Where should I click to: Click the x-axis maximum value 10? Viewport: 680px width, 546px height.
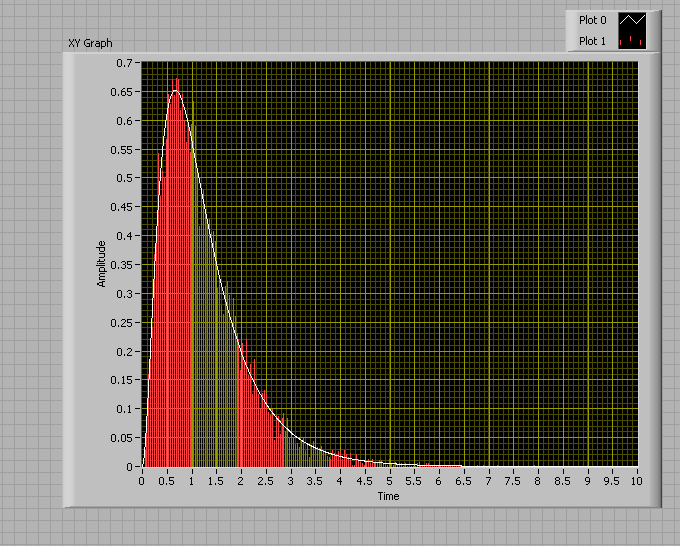636,481
